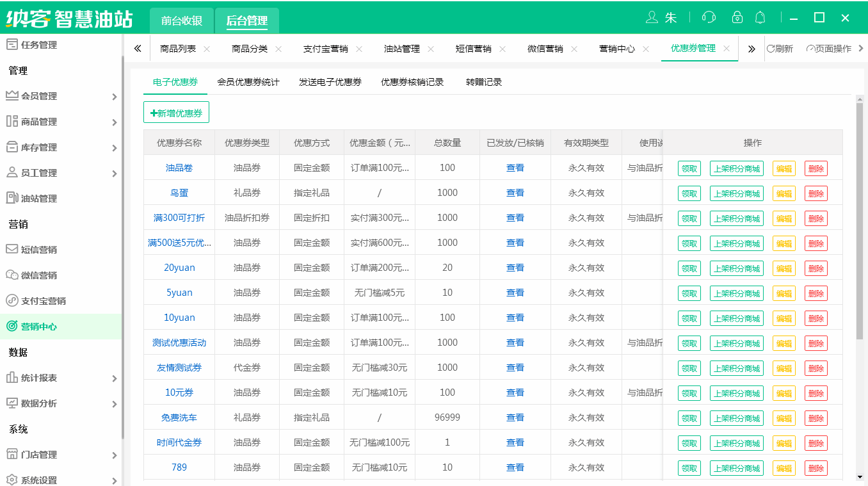This screenshot has width=868, height=486.
Task: Collapse tabs using the left double-arrow
Action: 137,48
